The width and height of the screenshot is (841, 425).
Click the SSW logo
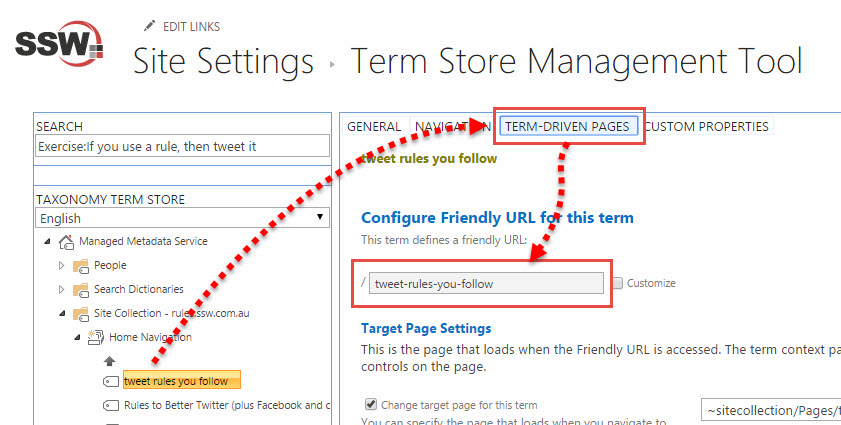(60, 47)
